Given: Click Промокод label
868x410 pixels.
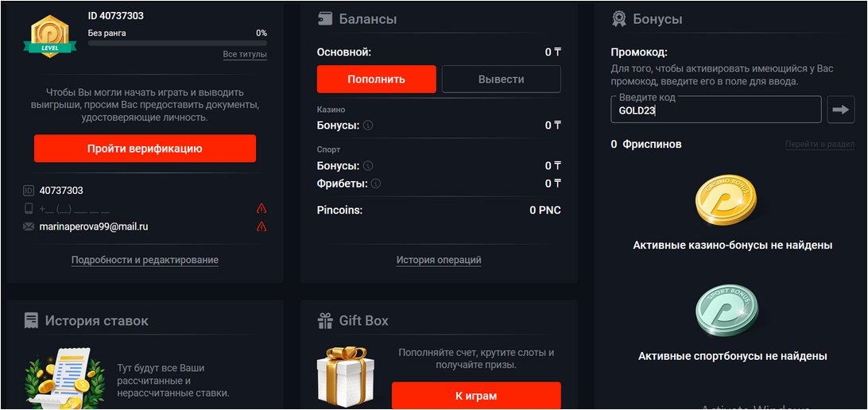Looking at the screenshot, I should point(639,52).
